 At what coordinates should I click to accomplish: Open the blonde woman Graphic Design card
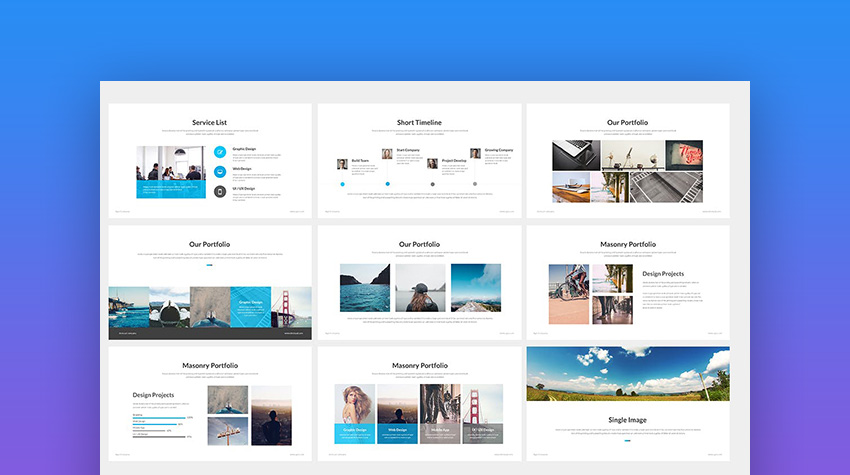[355, 414]
